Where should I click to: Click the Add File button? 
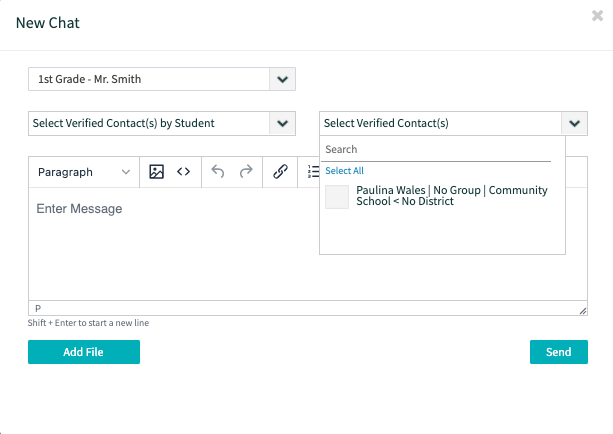(84, 352)
